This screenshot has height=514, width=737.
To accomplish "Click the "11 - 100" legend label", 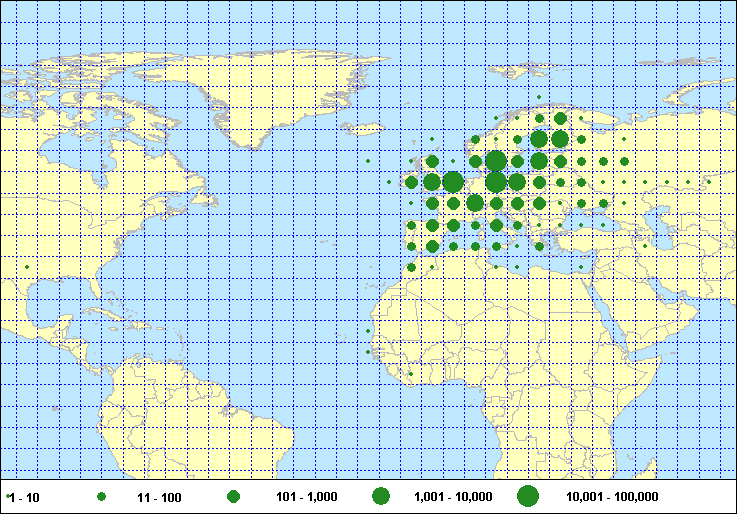I will click(159, 497).
